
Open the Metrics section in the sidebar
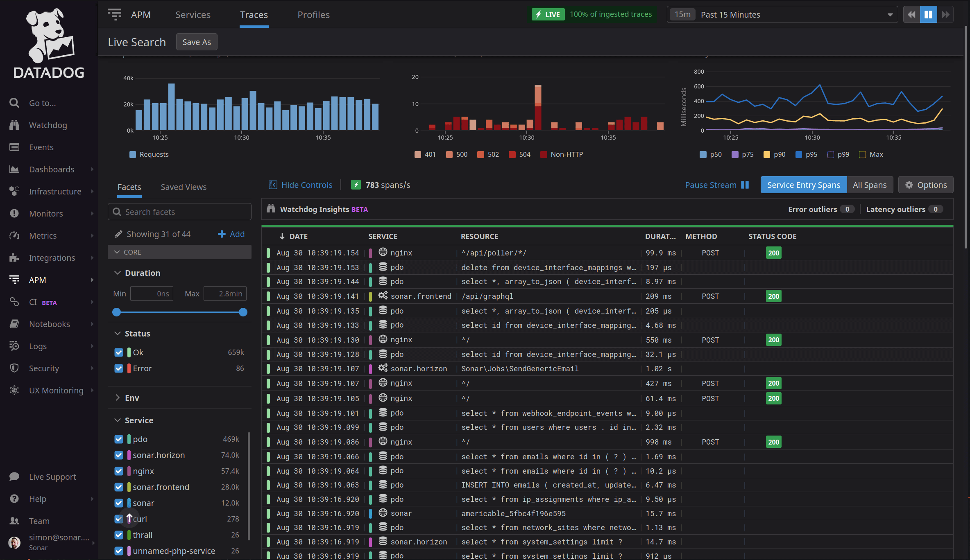43,235
